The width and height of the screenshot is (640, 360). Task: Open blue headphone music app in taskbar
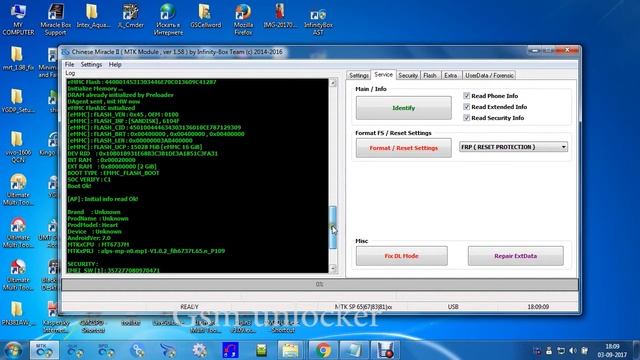tap(230, 350)
